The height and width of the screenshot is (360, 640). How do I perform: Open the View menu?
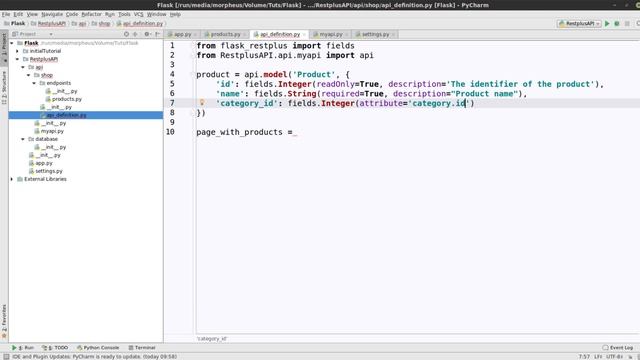coord(32,14)
